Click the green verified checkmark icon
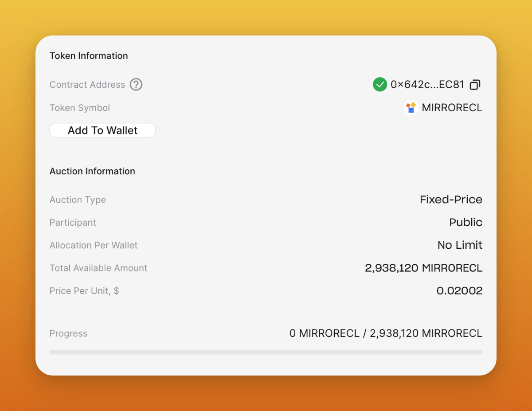532x411 pixels. 380,84
